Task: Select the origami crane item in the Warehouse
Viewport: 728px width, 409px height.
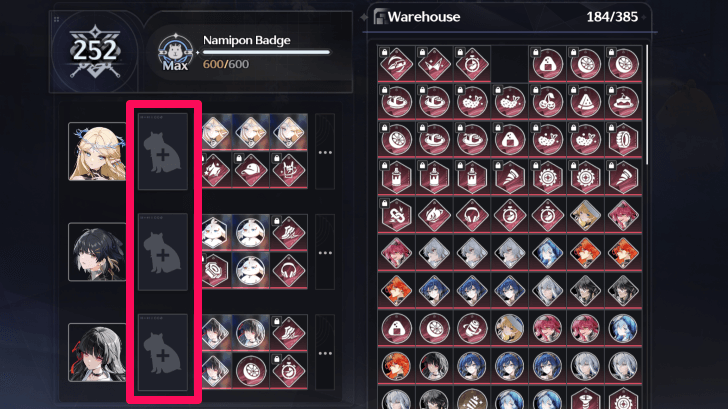Action: click(x=434, y=64)
